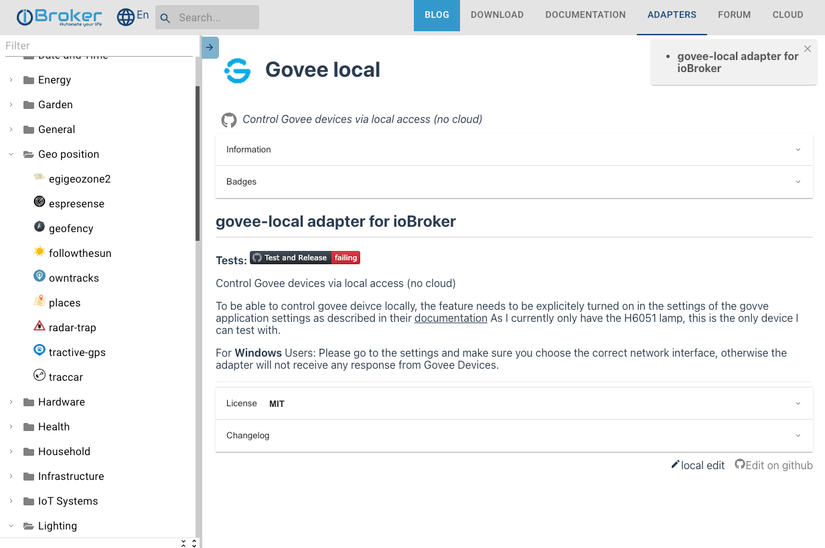
Task: Collapse the Geo position category
Action: point(11,154)
